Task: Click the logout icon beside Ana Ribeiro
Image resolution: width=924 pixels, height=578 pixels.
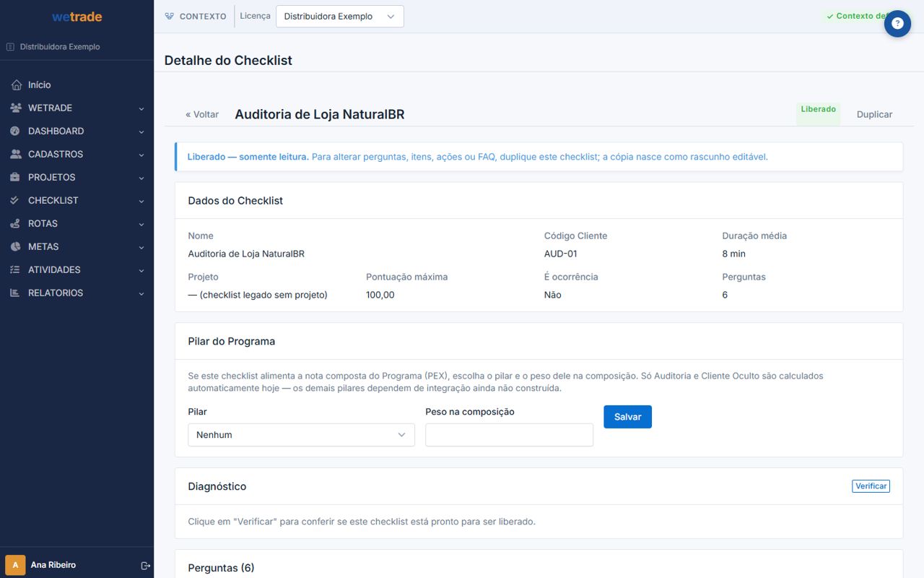Action: (145, 565)
